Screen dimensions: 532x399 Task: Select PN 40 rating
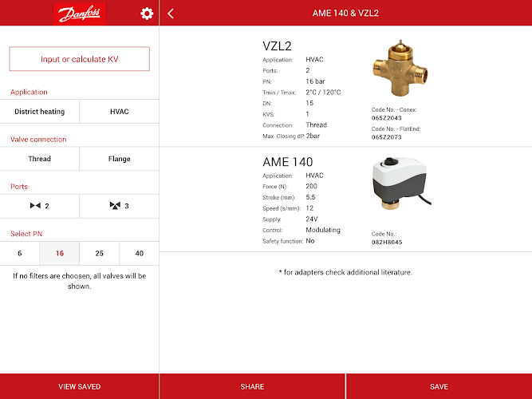point(139,253)
